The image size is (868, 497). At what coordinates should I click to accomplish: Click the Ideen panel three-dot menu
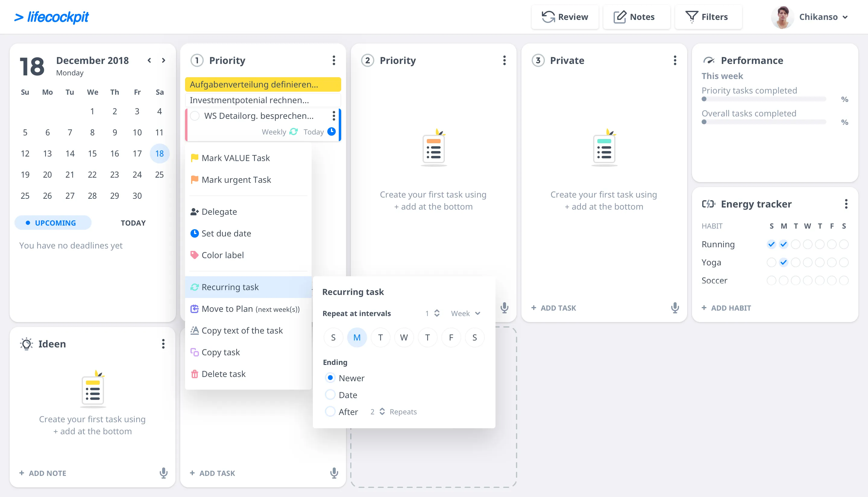coord(163,344)
